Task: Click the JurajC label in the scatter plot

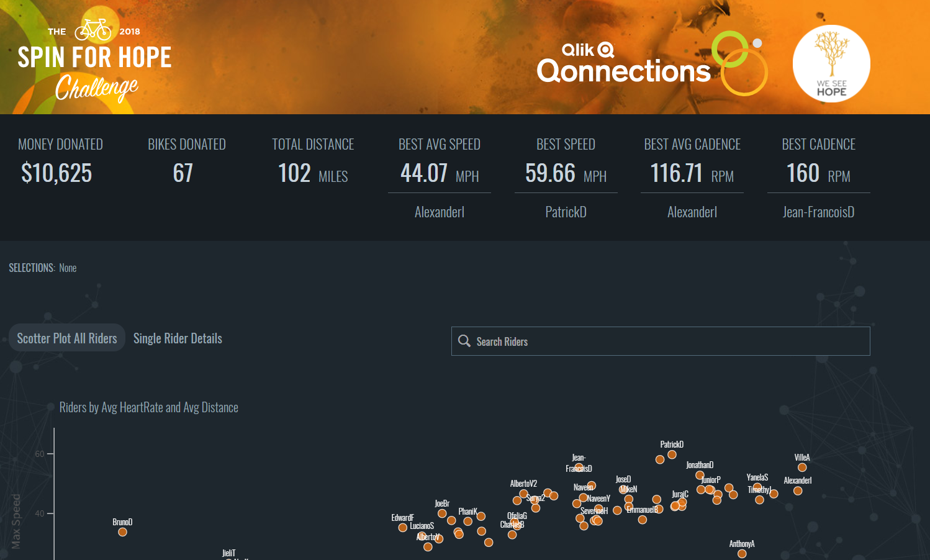Action: tap(680, 494)
